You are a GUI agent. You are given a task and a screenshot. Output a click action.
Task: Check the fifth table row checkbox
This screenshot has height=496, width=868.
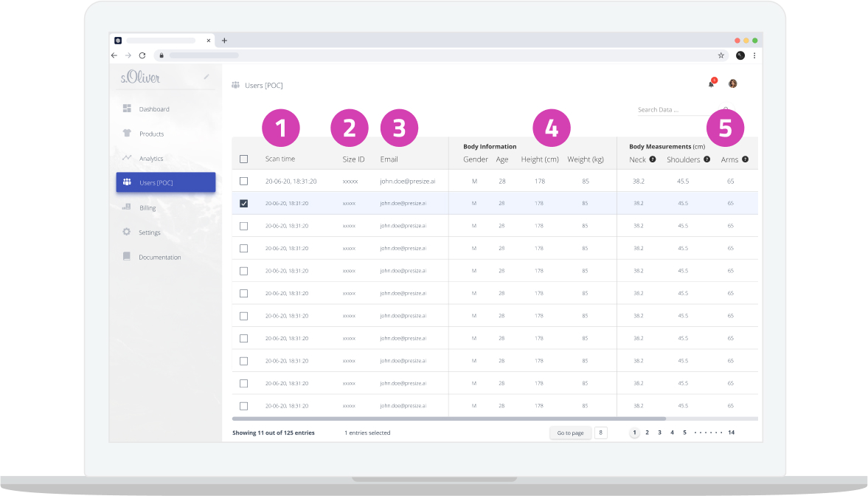tap(243, 271)
